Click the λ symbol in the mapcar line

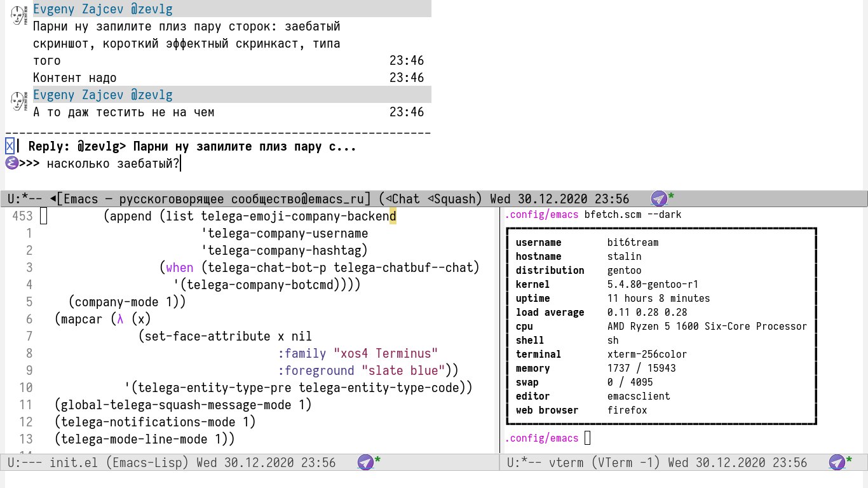pyautogui.click(x=121, y=319)
